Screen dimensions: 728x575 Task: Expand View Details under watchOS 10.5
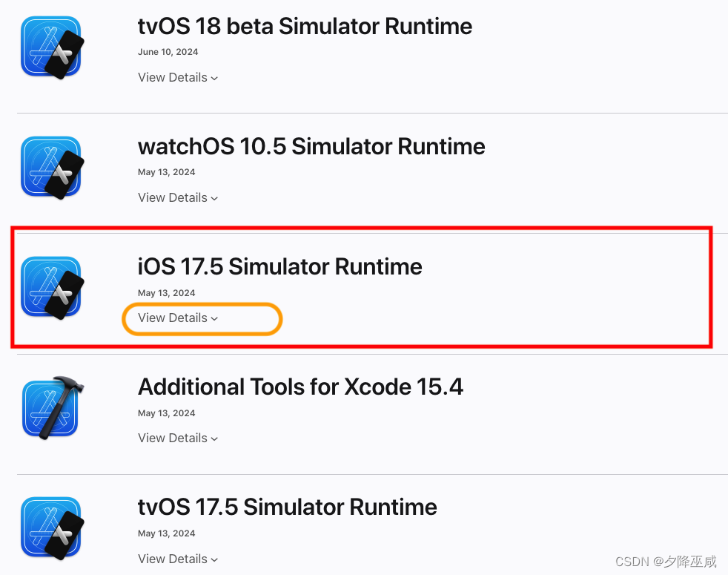178,197
